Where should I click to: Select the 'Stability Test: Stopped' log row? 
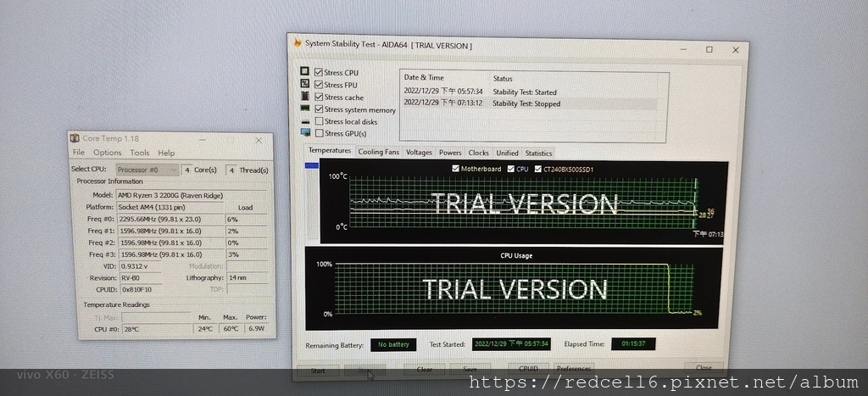tap(529, 103)
